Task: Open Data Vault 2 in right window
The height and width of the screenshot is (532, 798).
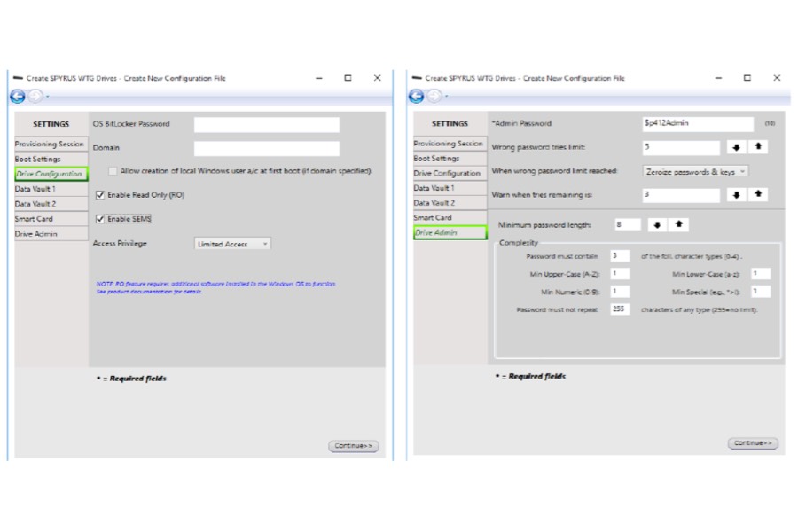Action: pos(450,203)
